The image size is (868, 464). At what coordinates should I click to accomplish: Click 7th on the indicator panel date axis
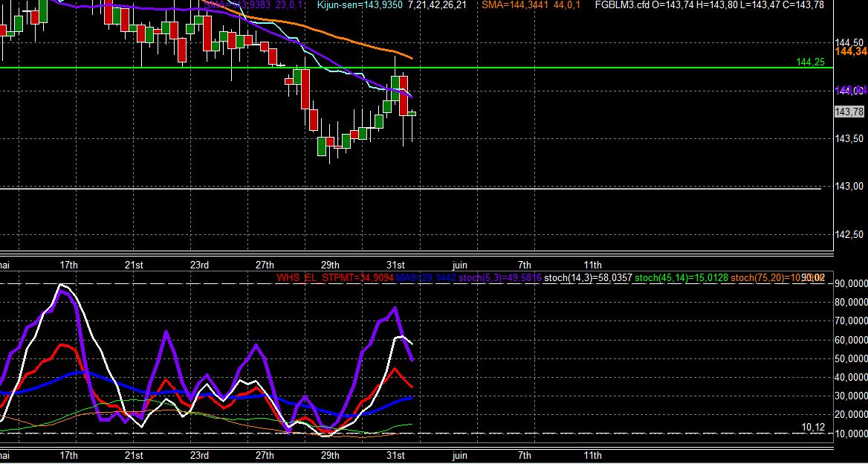[524, 455]
